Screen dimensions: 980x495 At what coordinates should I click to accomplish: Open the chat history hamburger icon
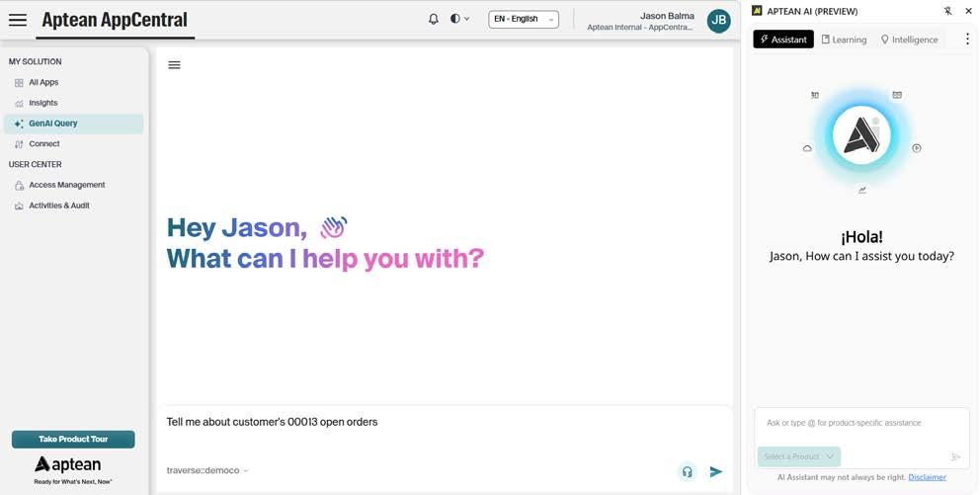tap(175, 65)
